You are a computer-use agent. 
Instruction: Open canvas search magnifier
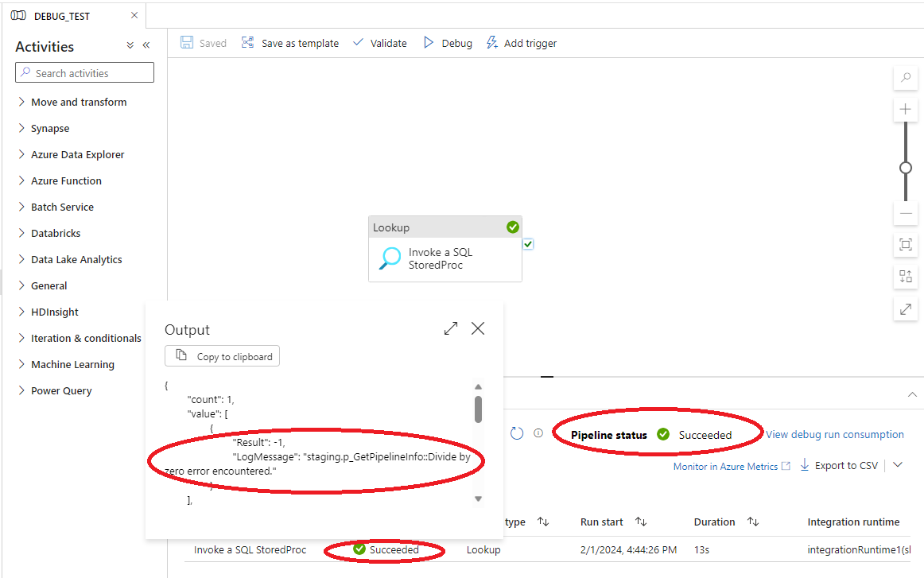click(906, 77)
